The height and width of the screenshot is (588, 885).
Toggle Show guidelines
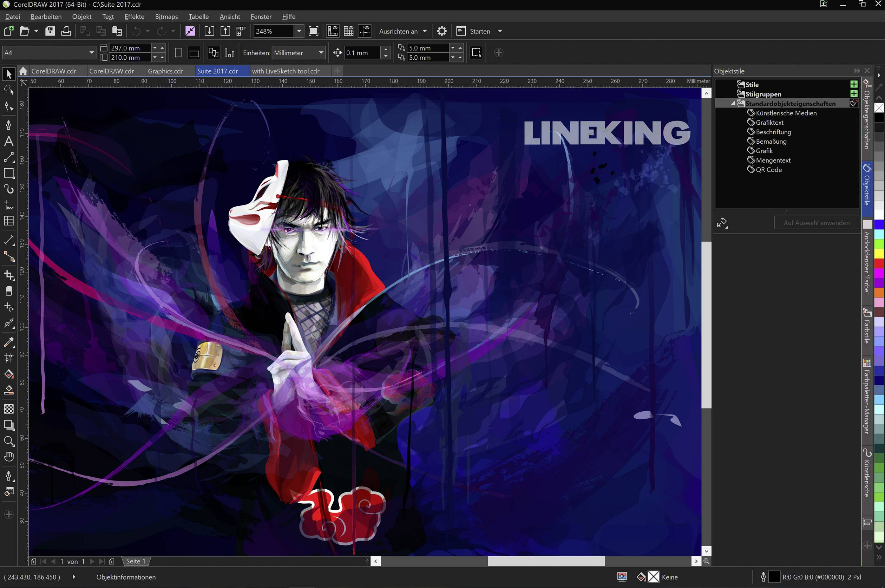click(x=364, y=31)
